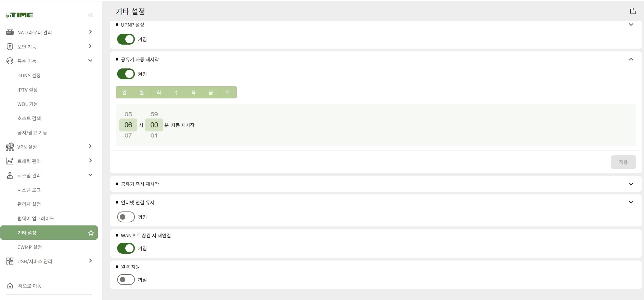Collapse the 특수 기능 menu group

tap(90, 61)
